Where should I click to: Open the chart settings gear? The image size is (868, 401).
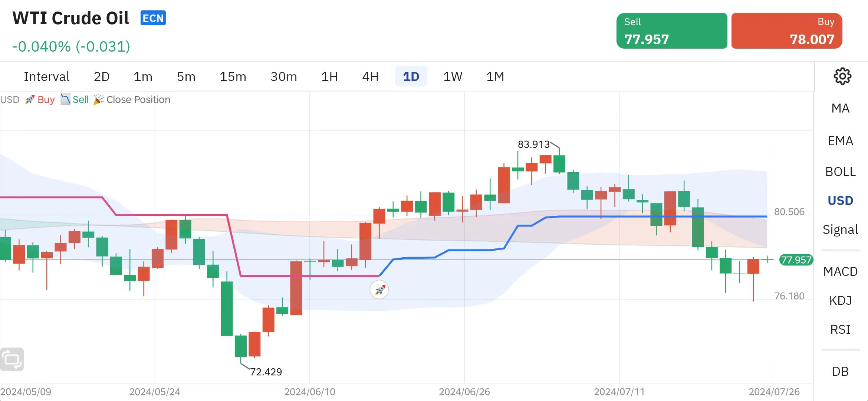coord(843,76)
